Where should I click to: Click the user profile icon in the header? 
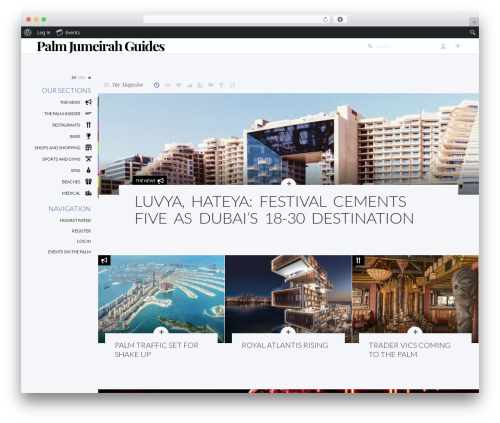[443, 46]
